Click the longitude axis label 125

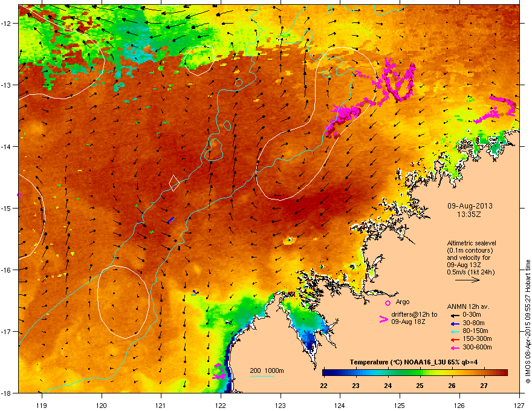point(400,406)
